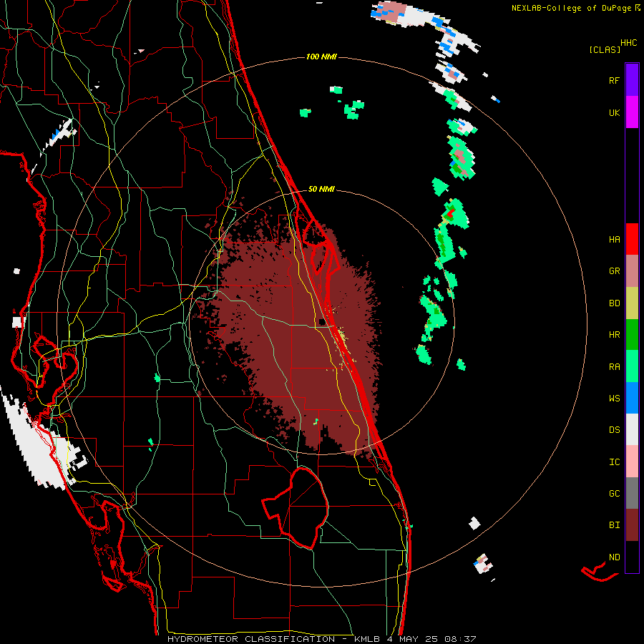Click the ND black legend swatch
Image resolution: width=644 pixels, height=644 pixels.
click(x=632, y=557)
